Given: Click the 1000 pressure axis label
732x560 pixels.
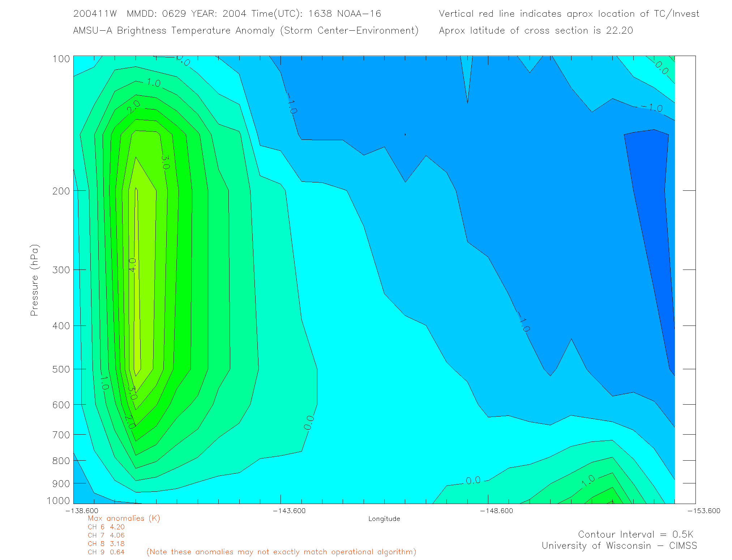Looking at the screenshot, I should click(x=59, y=500).
